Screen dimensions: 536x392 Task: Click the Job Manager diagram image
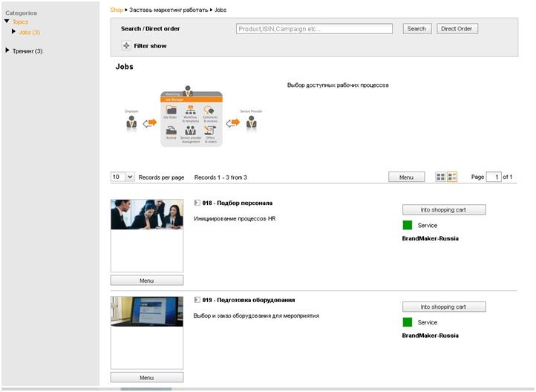point(194,117)
